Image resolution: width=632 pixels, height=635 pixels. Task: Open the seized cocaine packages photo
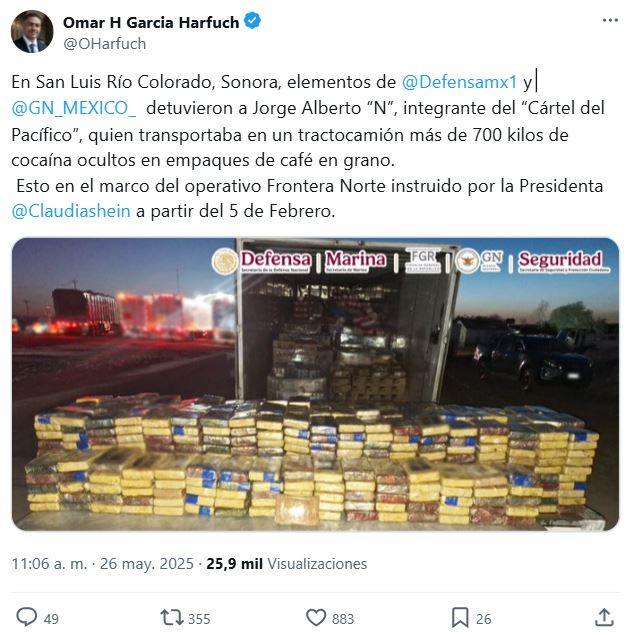[x=315, y=384]
